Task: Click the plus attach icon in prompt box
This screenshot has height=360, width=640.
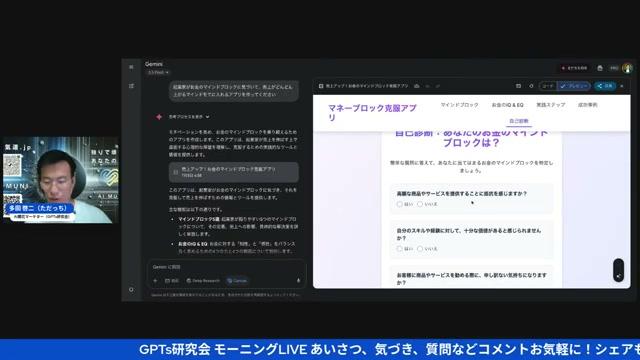Action: click(155, 281)
